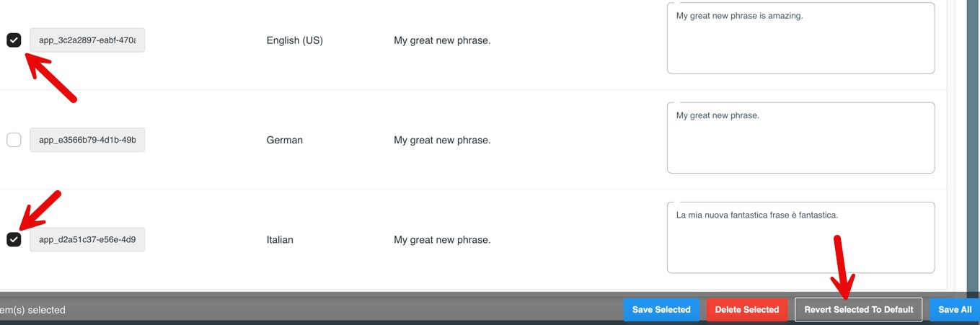Click the app_d2a51c37 identifier field
The height and width of the screenshot is (325, 980).
pyautogui.click(x=87, y=239)
